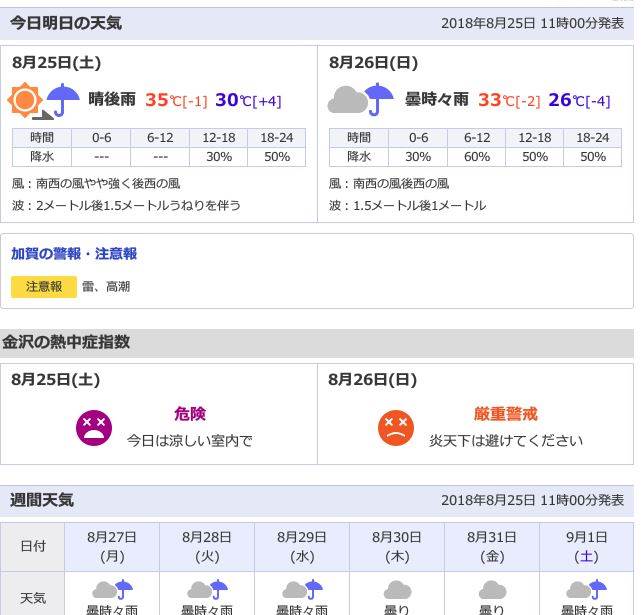Click the 8月26日(日) forecast date heading
This screenshot has width=641, height=615.
[373, 62]
